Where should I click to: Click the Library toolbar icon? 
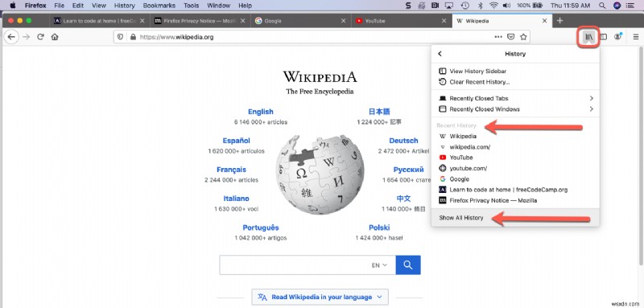coord(589,37)
